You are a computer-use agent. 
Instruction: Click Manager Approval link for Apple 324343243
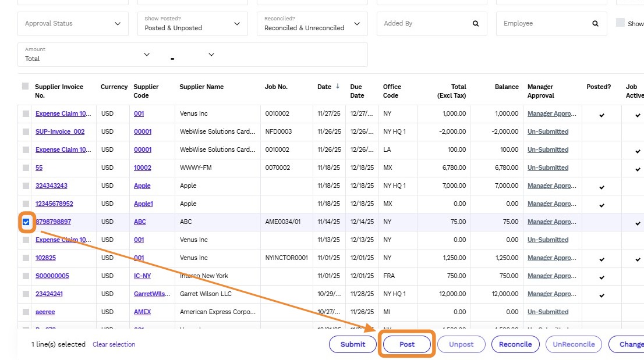[x=551, y=186]
